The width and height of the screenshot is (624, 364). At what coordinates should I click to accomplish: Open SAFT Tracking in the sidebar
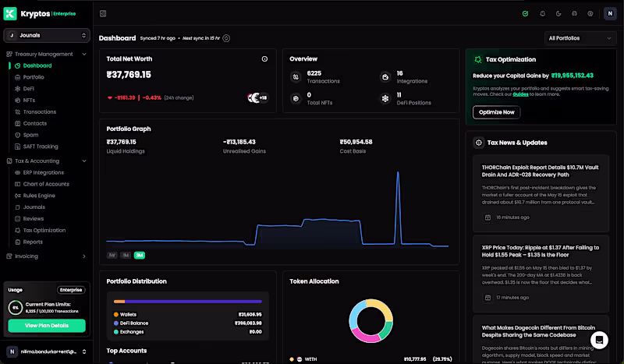click(x=41, y=147)
